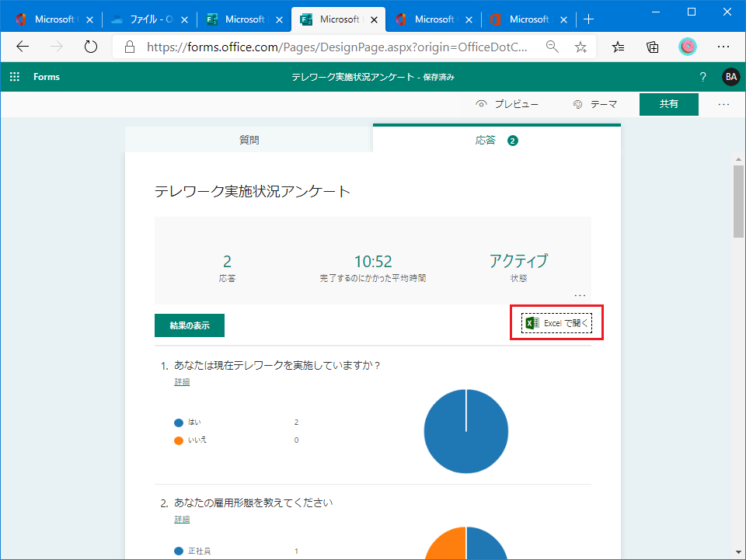Image resolution: width=746 pixels, height=560 pixels.
Task: Click the green Share (共有) button
Action: (668, 104)
